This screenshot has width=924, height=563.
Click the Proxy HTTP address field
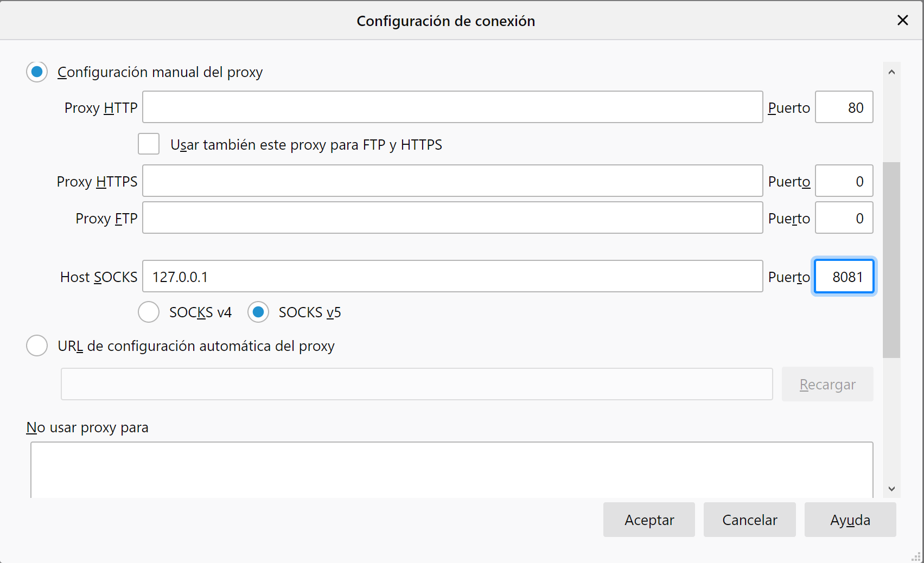tap(453, 107)
